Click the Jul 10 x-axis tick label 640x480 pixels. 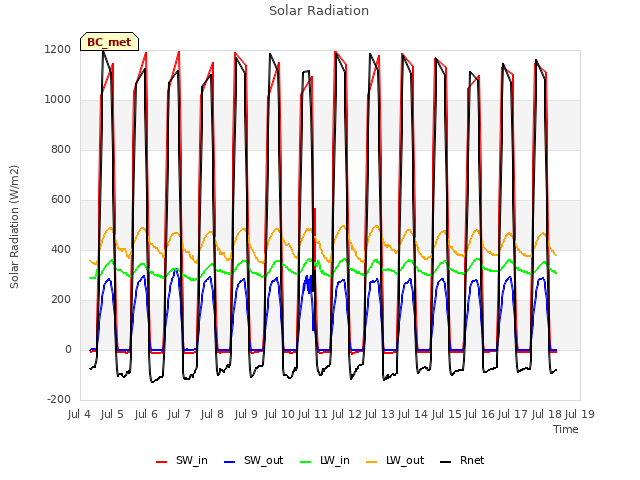[x=280, y=415]
